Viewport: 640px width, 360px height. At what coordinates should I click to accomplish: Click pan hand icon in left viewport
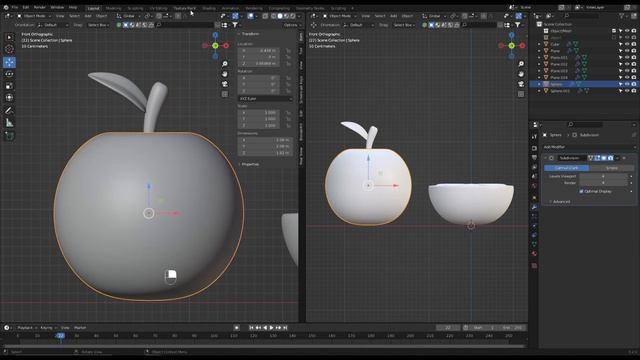225,74
